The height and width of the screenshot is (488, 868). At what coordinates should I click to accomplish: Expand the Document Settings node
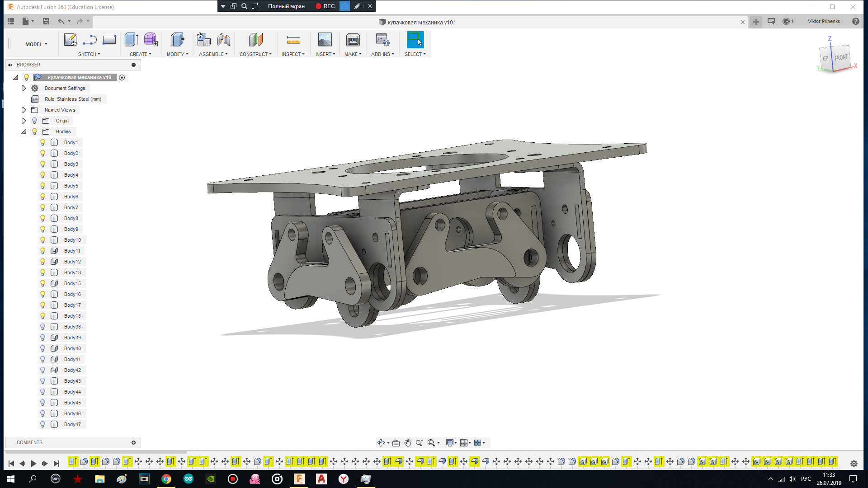point(24,88)
